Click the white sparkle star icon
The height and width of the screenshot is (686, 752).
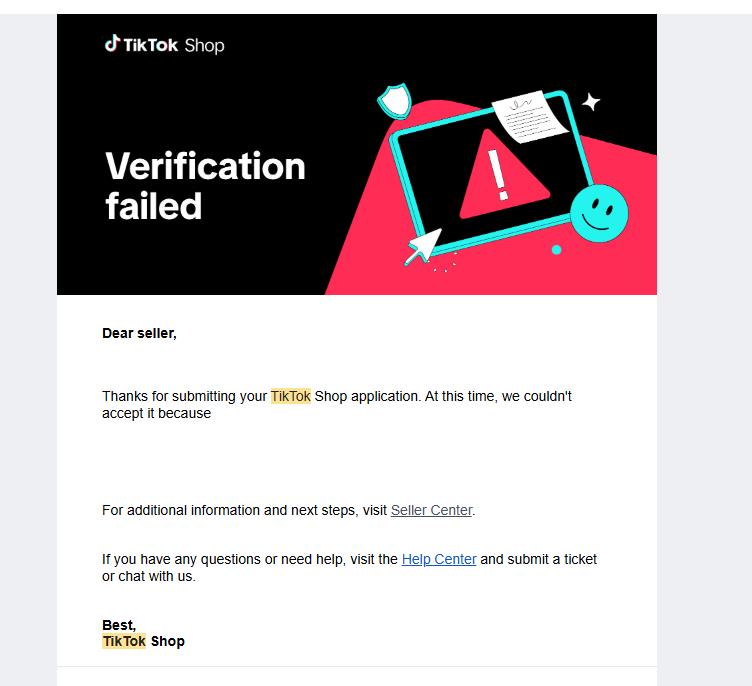click(591, 101)
